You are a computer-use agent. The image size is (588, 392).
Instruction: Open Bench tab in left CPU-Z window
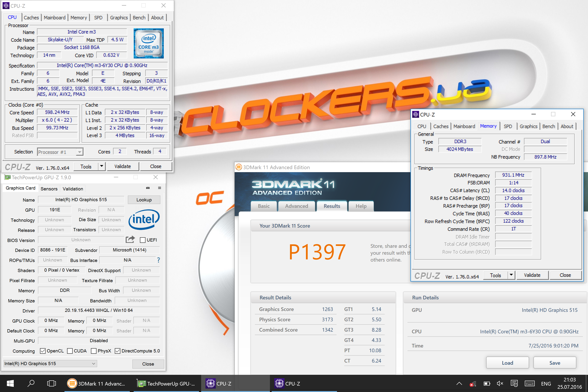pyautogui.click(x=139, y=17)
